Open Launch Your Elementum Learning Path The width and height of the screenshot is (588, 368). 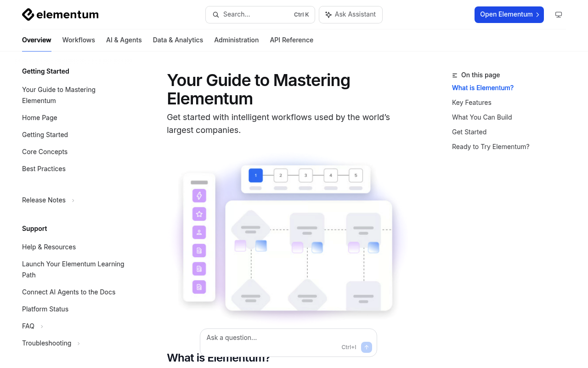pyautogui.click(x=73, y=270)
